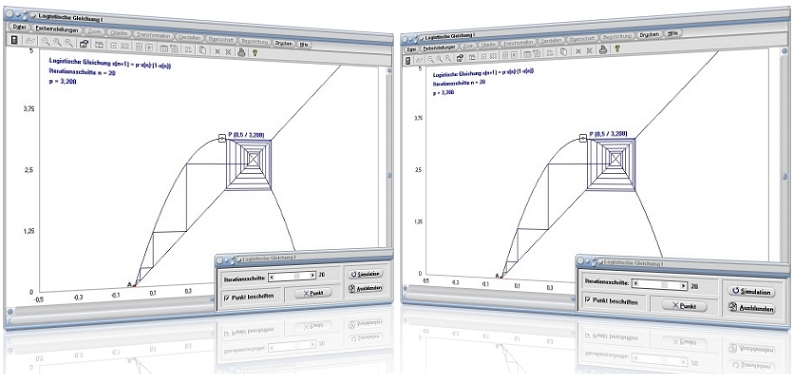794x374 pixels.
Task: Click right arrow of Iterationsschritte slider, left dialog
Action: pos(313,276)
